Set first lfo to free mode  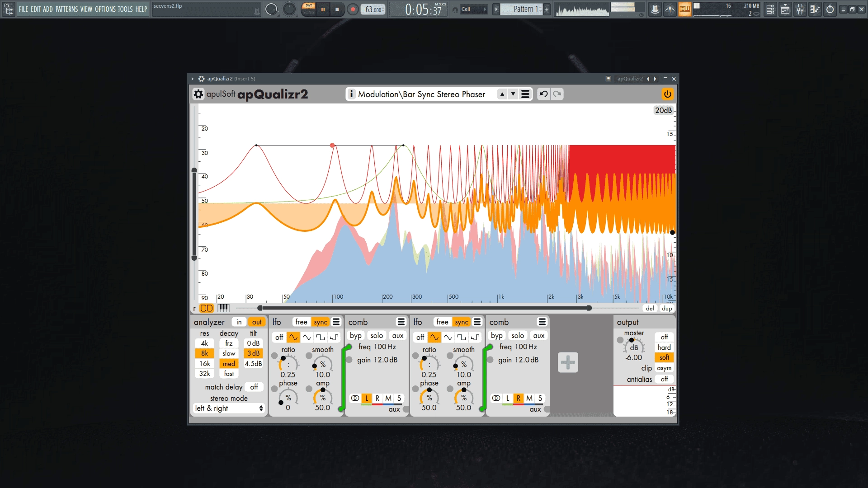301,322
